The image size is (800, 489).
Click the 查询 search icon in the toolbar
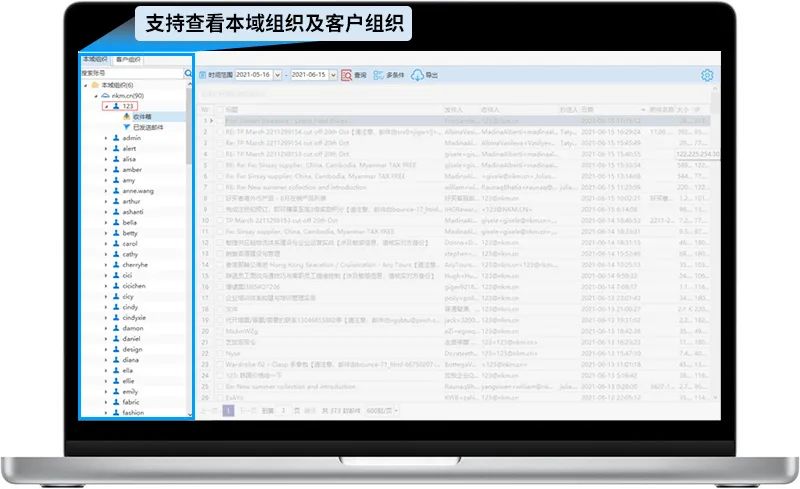(x=346, y=75)
